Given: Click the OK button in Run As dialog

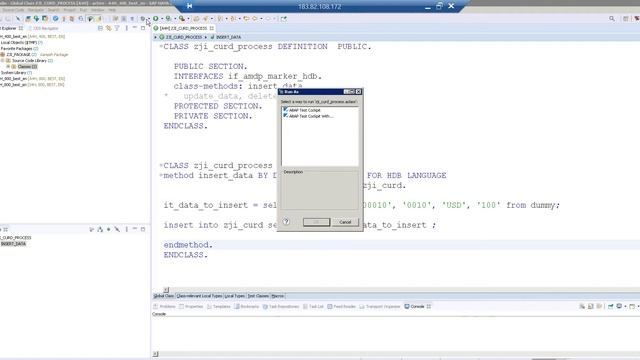Looking at the screenshot, I should (x=316, y=222).
